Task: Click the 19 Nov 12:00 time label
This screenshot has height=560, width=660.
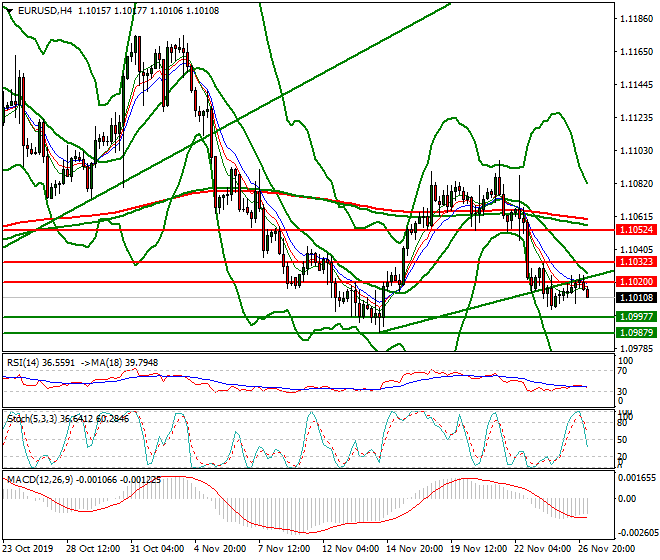Action: 479,549
